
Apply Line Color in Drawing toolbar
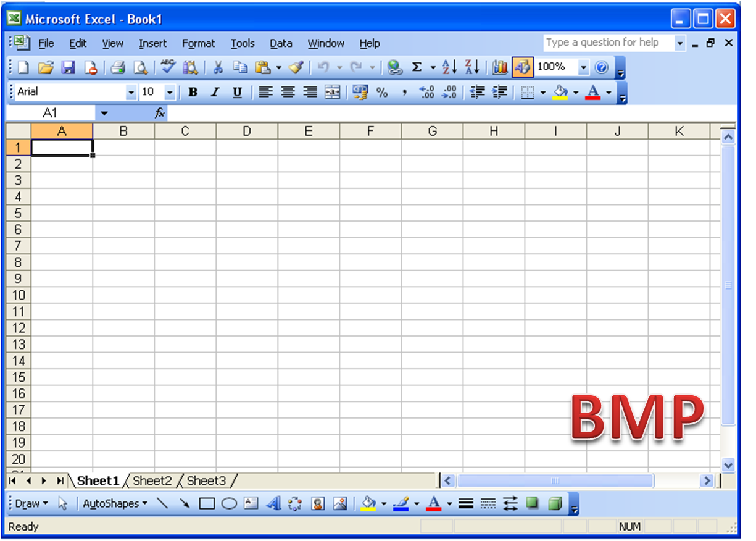click(401, 504)
